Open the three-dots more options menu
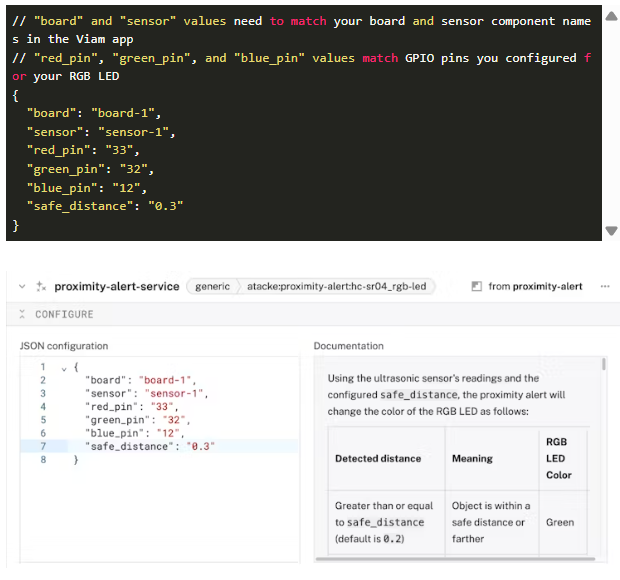This screenshot has width=620, height=580. coord(605,286)
